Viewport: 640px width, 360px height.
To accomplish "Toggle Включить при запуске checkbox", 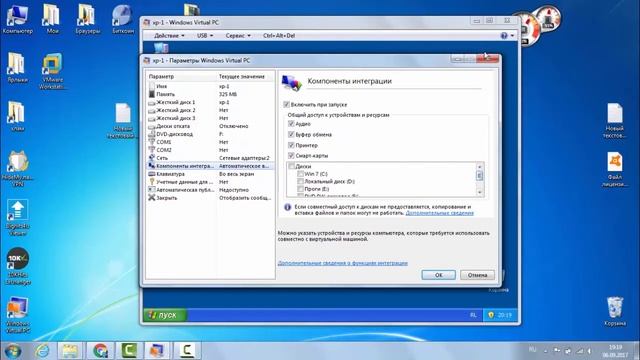I will point(287,104).
